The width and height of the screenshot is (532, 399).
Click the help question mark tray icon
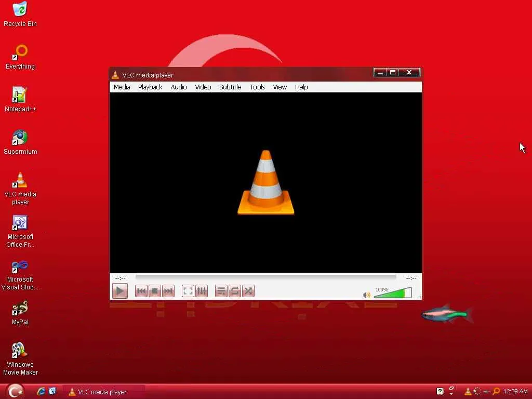[x=440, y=392]
